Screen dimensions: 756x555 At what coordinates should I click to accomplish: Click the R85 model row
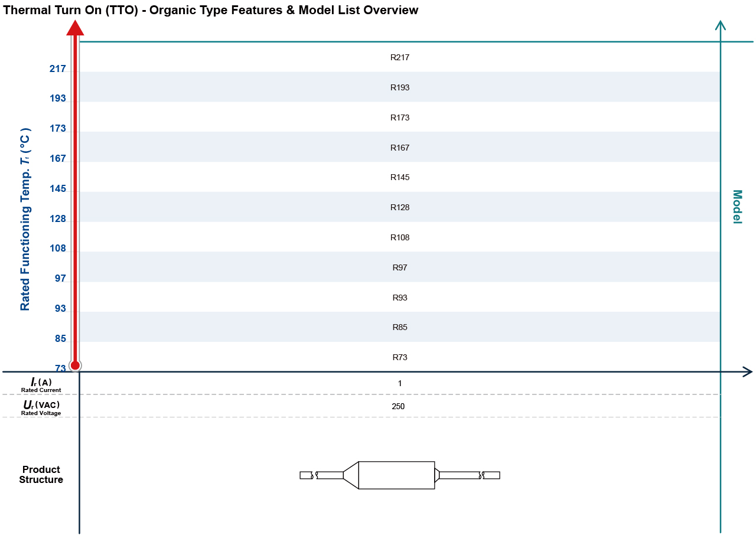399,327
